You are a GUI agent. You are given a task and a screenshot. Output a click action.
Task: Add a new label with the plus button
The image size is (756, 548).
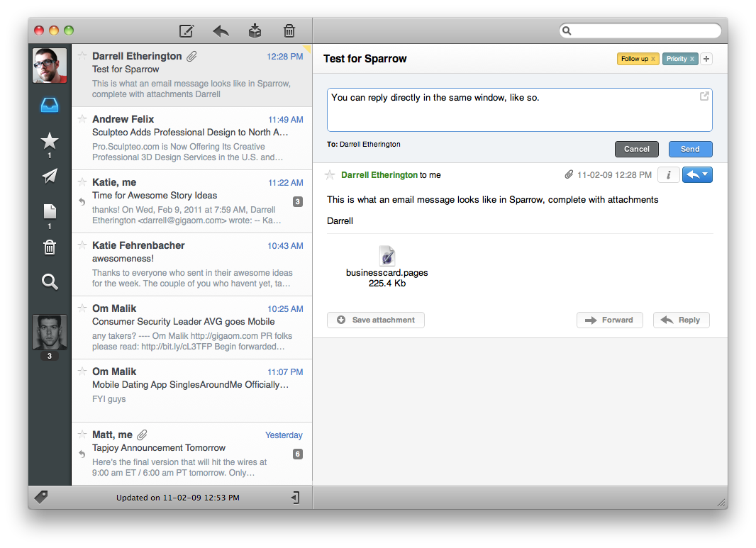(x=706, y=59)
